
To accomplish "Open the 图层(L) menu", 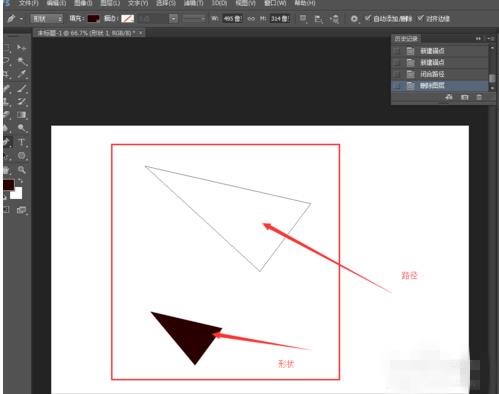I will coord(110,3).
